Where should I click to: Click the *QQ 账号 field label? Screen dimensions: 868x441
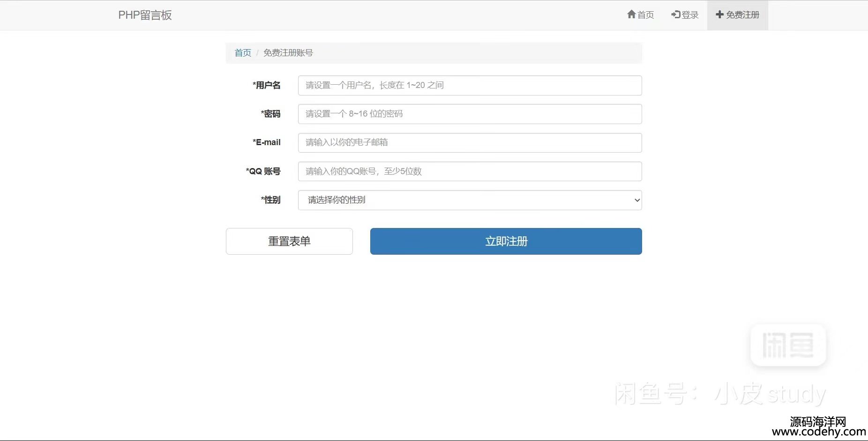point(263,171)
